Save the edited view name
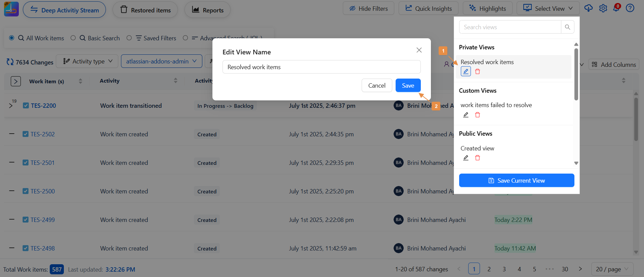 [408, 86]
